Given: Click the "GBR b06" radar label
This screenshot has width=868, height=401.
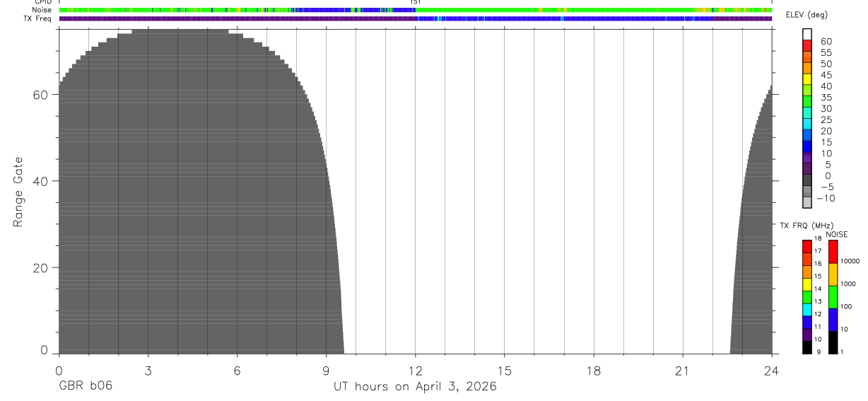Looking at the screenshot, I should point(85,387).
